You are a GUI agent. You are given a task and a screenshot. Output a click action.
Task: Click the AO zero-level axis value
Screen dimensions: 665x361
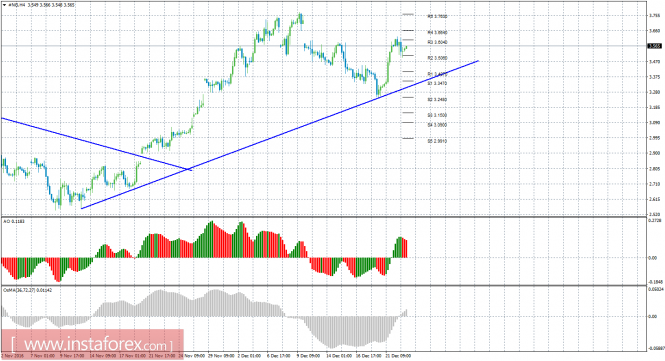click(x=652, y=258)
